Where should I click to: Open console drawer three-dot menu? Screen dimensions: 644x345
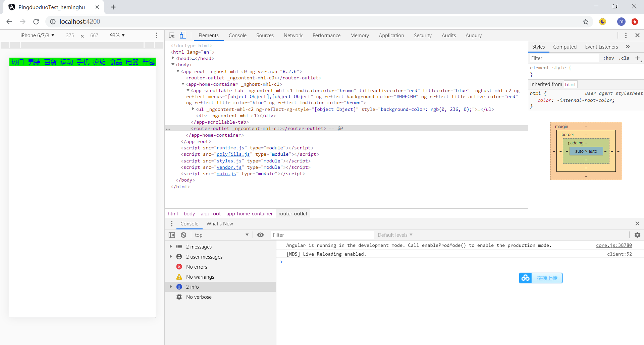(x=172, y=224)
